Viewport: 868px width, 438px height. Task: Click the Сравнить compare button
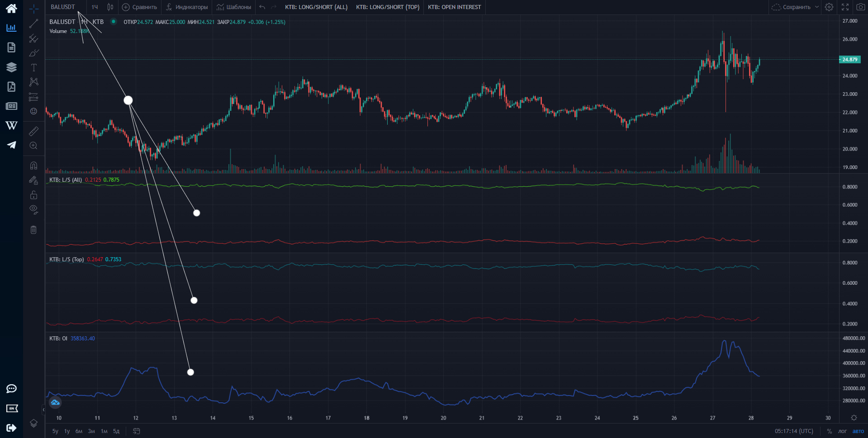pos(140,7)
